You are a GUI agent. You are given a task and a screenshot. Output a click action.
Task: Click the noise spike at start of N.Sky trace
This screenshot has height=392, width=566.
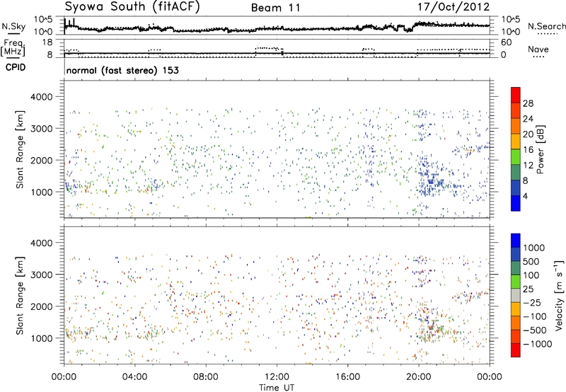click(x=64, y=26)
